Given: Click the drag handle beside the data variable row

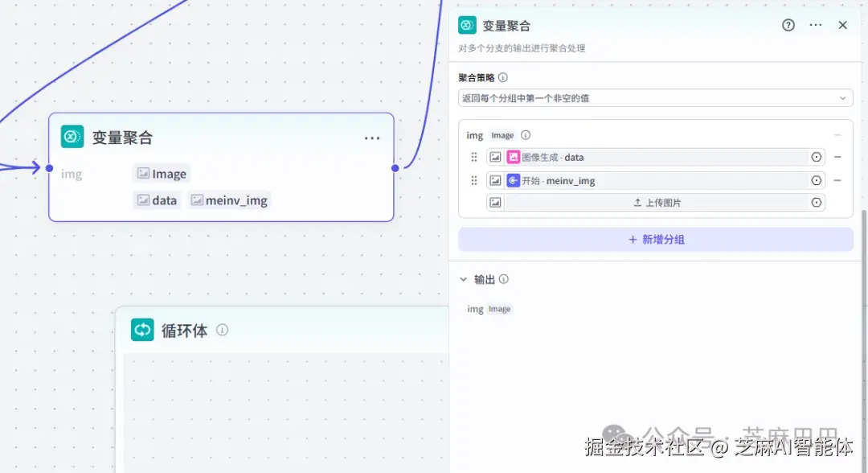Looking at the screenshot, I should coord(474,157).
